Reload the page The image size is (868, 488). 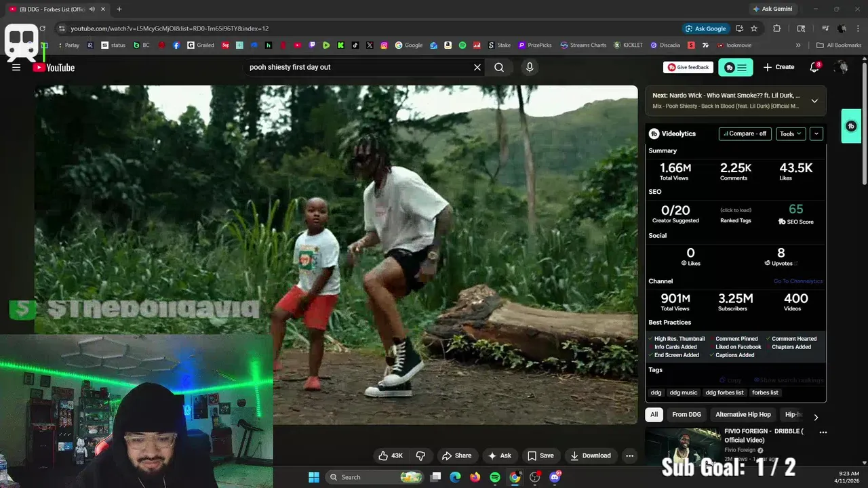click(x=42, y=28)
